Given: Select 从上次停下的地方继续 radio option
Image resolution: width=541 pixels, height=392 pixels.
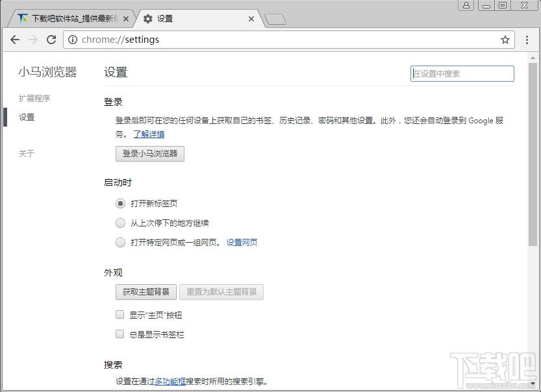Looking at the screenshot, I should (120, 223).
